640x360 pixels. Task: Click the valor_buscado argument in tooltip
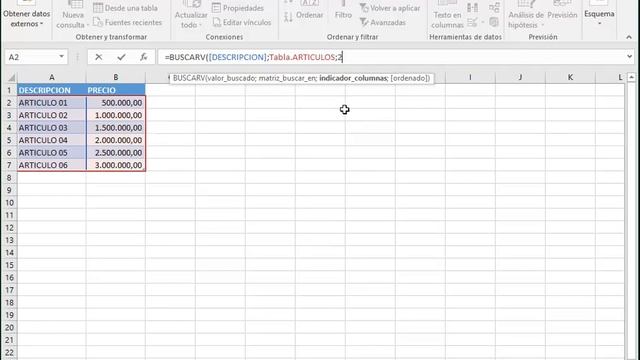pyautogui.click(x=231, y=78)
